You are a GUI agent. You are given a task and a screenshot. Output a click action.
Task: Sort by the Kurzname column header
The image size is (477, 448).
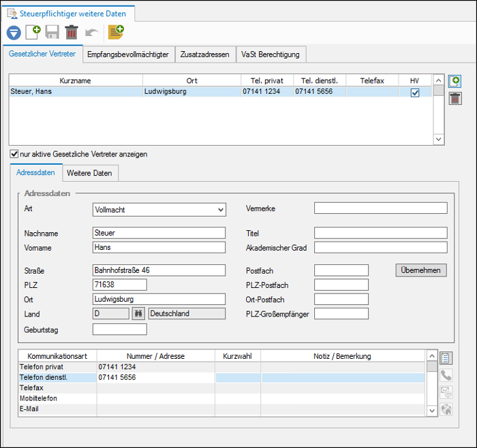[x=76, y=80]
